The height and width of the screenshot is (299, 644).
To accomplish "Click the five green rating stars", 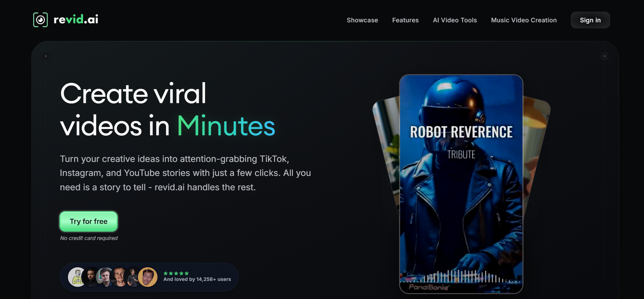I will (x=176, y=273).
